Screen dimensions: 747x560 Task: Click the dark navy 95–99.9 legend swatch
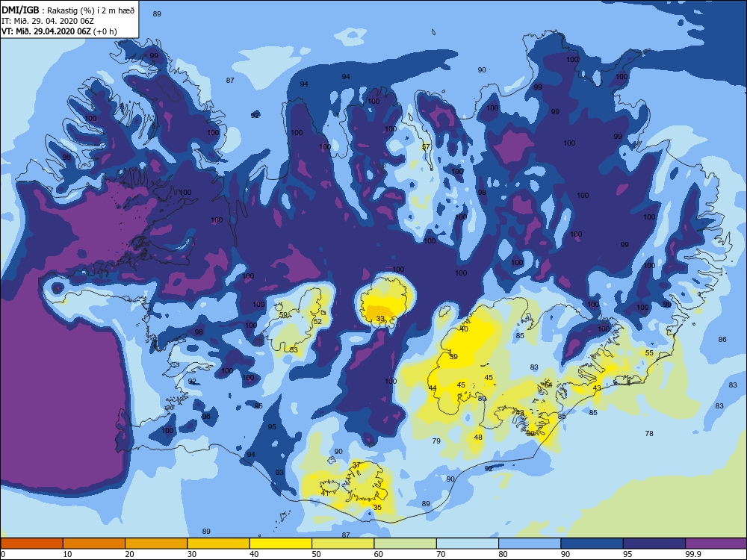tap(654, 544)
